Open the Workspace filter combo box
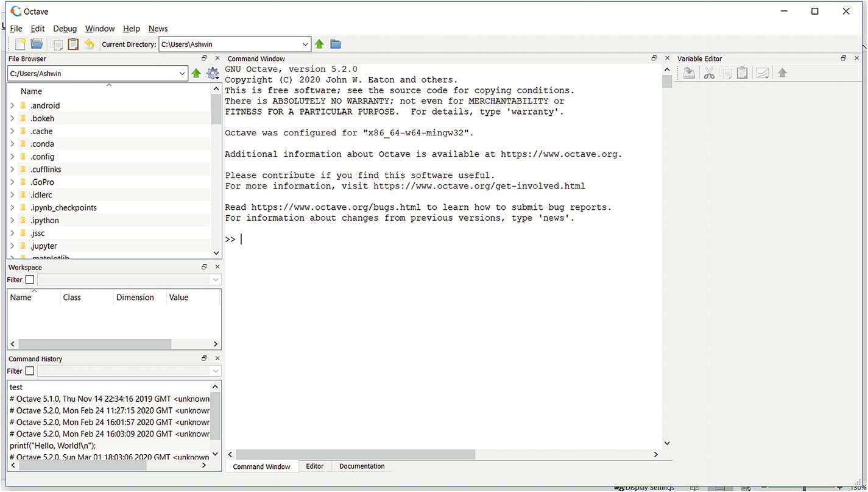The height and width of the screenshot is (492, 868). point(129,280)
